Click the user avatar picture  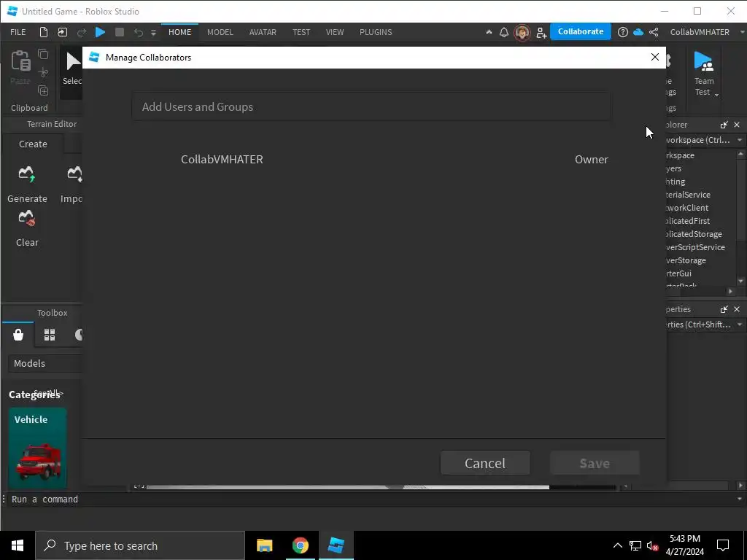522,32
